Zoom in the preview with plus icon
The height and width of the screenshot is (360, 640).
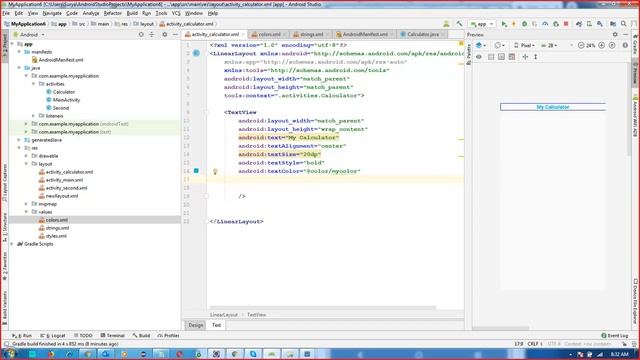pyautogui.click(x=602, y=45)
